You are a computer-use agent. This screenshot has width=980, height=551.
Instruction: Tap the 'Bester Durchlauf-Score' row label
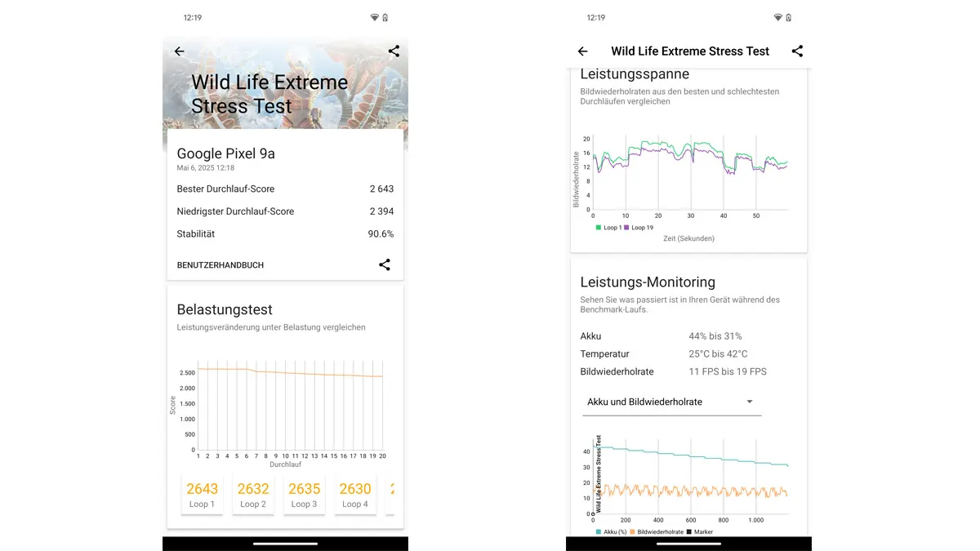click(x=226, y=189)
